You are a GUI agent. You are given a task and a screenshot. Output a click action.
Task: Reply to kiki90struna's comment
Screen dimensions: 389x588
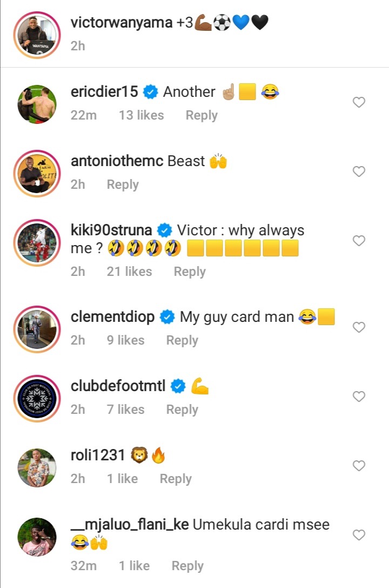[190, 272]
